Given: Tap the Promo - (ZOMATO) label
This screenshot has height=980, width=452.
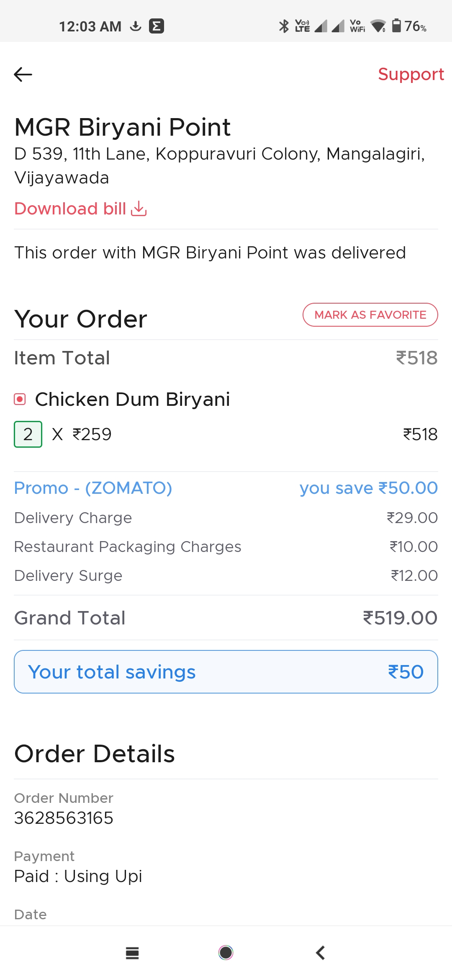Looking at the screenshot, I should 93,488.
